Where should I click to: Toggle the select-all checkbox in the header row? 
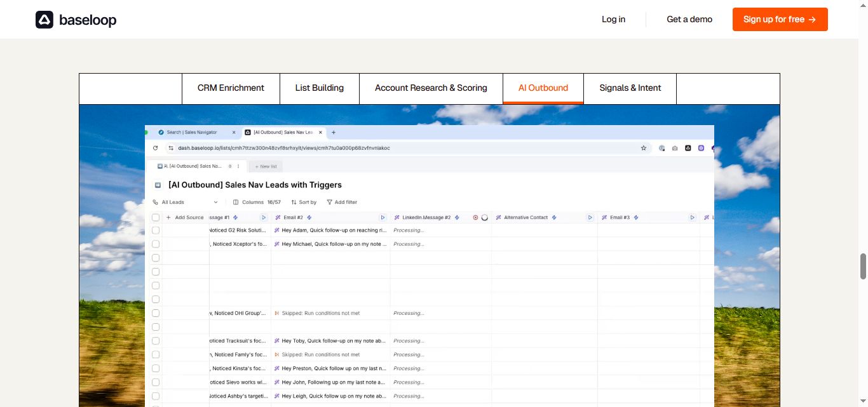click(156, 217)
